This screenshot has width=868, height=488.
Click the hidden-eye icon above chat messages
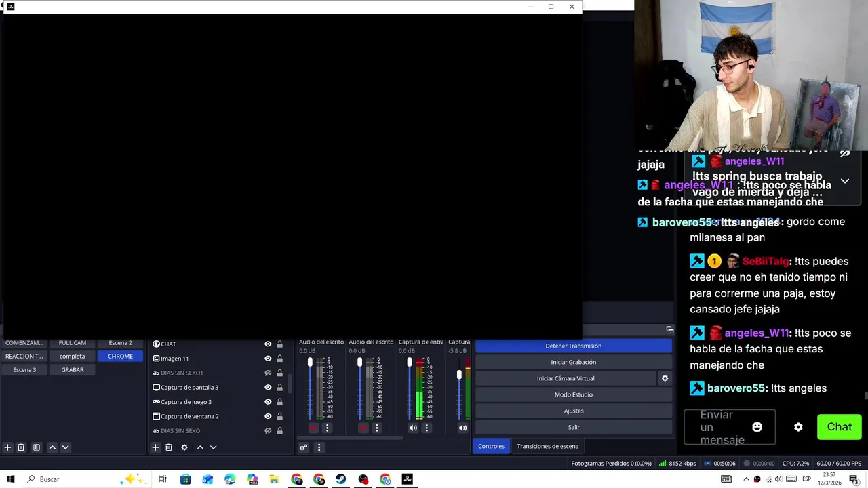845,153
